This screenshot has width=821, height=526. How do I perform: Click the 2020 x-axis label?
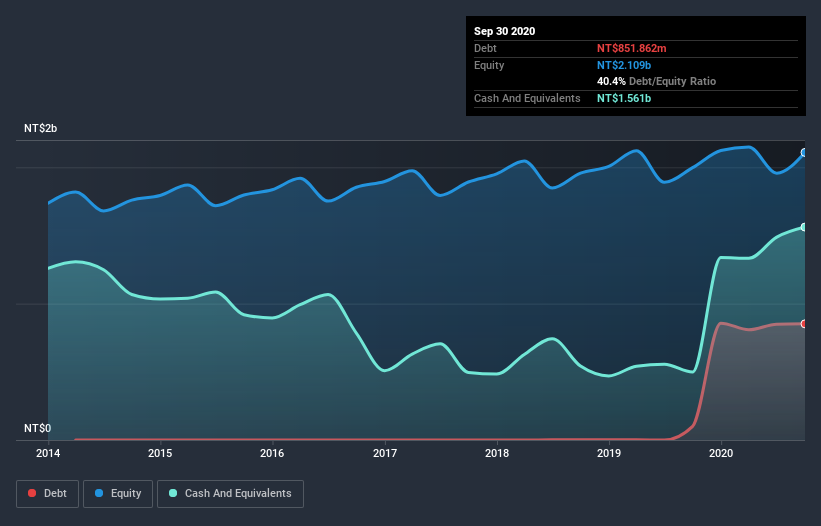tap(721, 453)
